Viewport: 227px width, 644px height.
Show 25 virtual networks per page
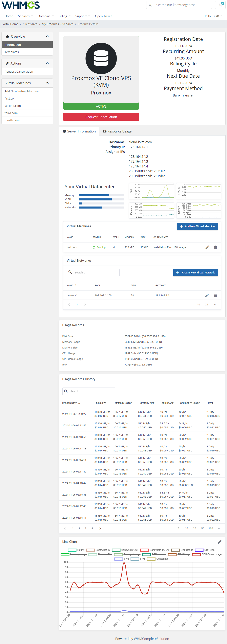207,304
